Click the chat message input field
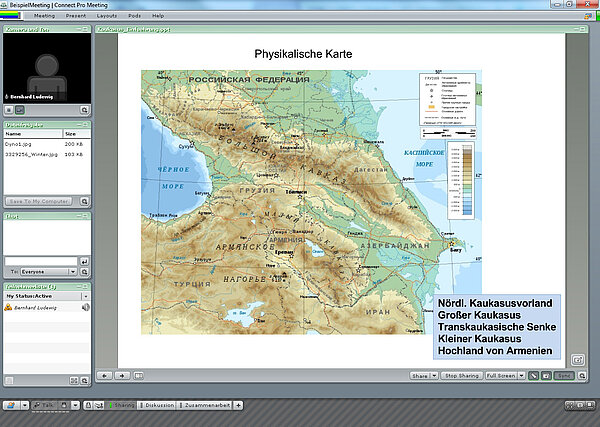 [40, 261]
